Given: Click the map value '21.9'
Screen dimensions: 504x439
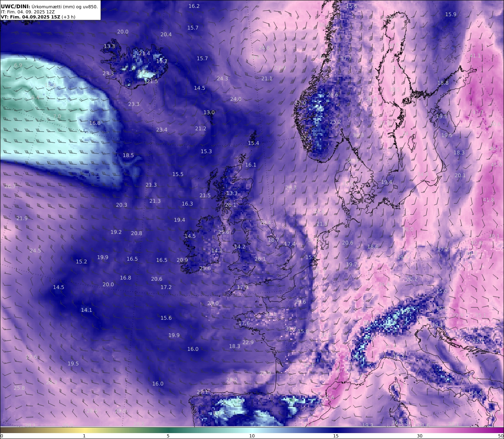Looking at the screenshot, I should click(22, 218).
